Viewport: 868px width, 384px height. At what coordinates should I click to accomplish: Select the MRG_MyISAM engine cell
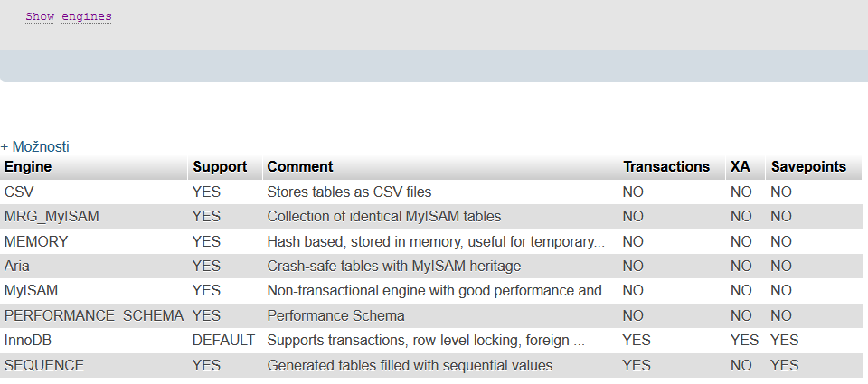pos(93,216)
